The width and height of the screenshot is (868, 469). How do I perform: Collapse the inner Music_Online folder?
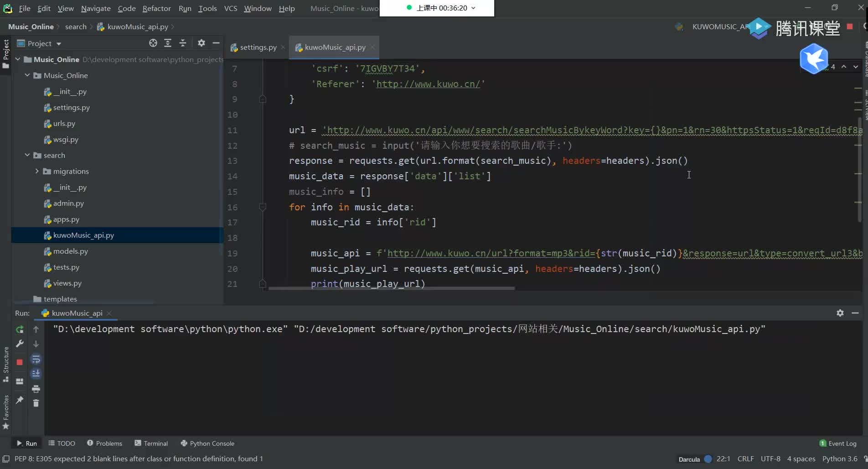27,75
